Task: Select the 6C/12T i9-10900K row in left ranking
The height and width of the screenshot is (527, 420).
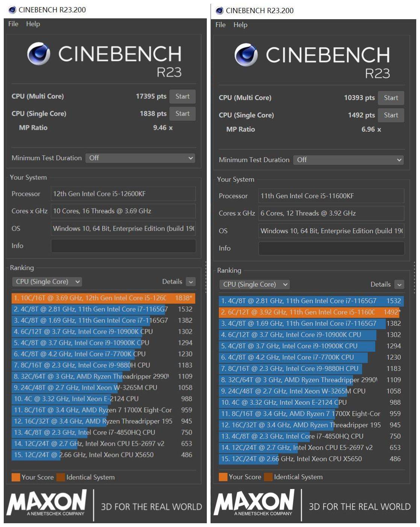Action: 103,331
